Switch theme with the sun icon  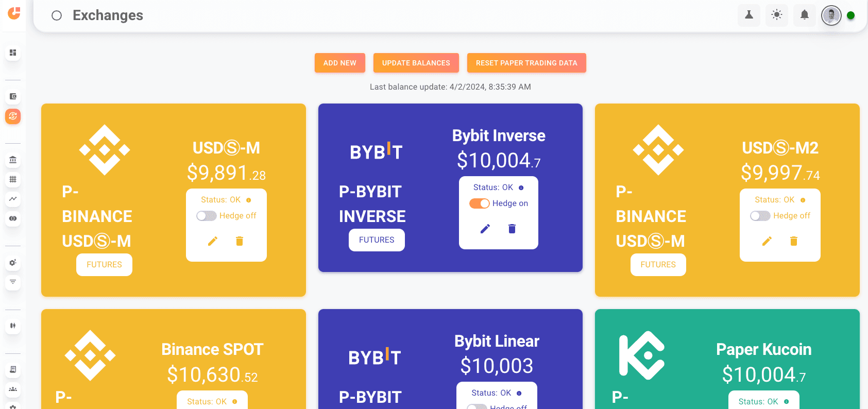[776, 15]
